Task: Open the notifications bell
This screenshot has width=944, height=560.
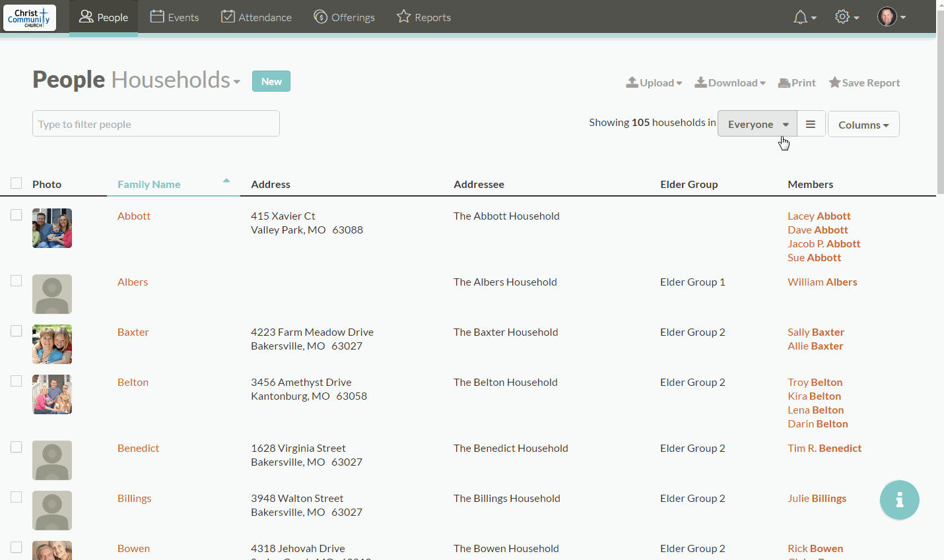Action: (x=800, y=16)
